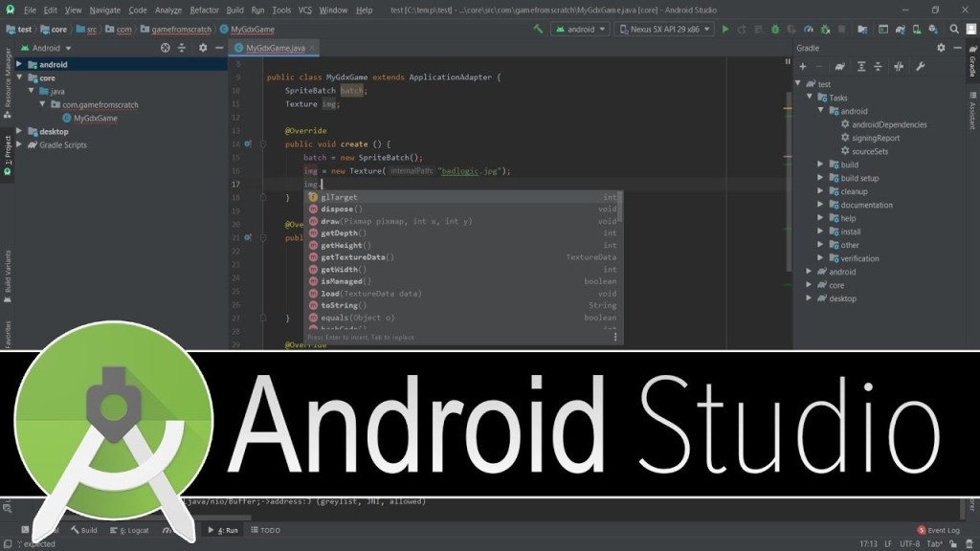Open the Nexus 5X API 29 device dropdown
Screen dimensions: 980x551
tap(664, 29)
